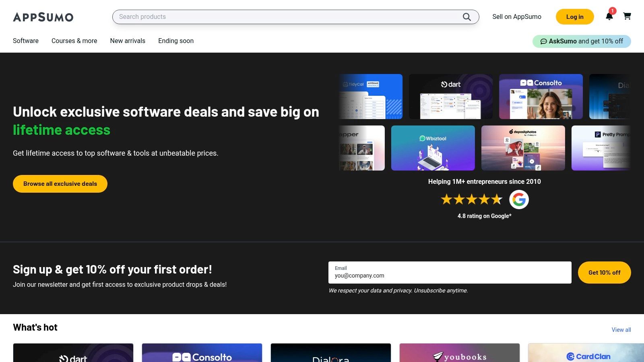
Task: Click the email address input field
Action: 450,276
